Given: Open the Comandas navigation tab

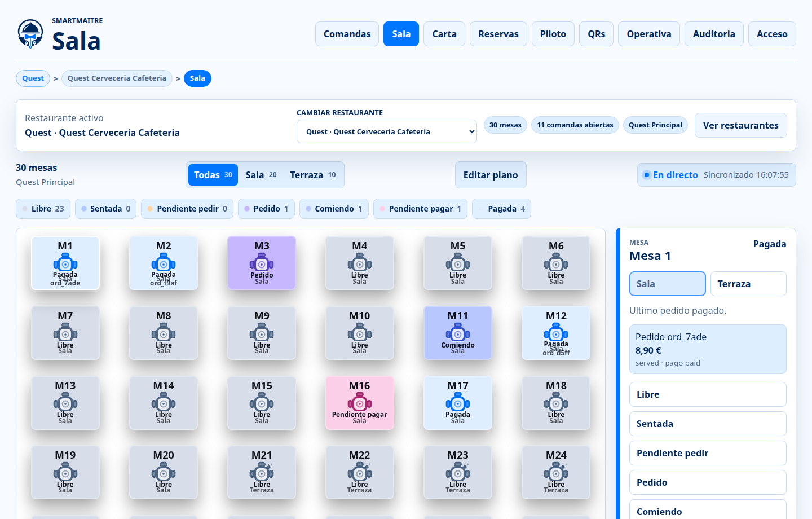Looking at the screenshot, I should [347, 34].
